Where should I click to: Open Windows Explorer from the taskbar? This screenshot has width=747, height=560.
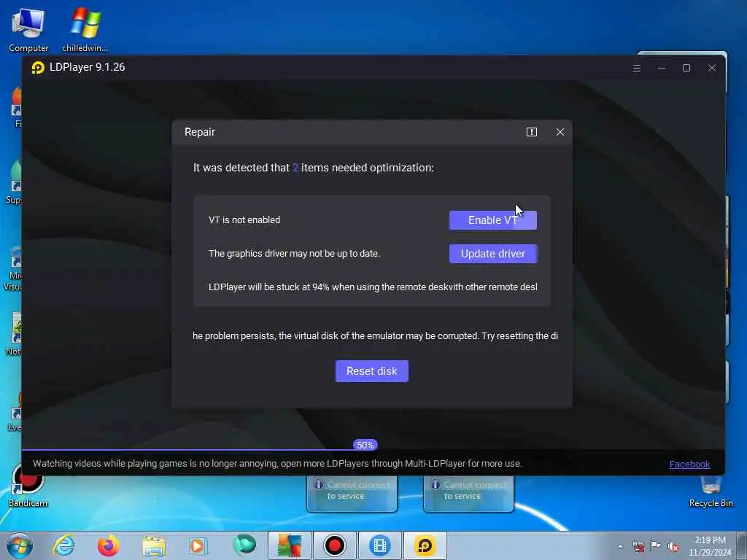pyautogui.click(x=154, y=545)
